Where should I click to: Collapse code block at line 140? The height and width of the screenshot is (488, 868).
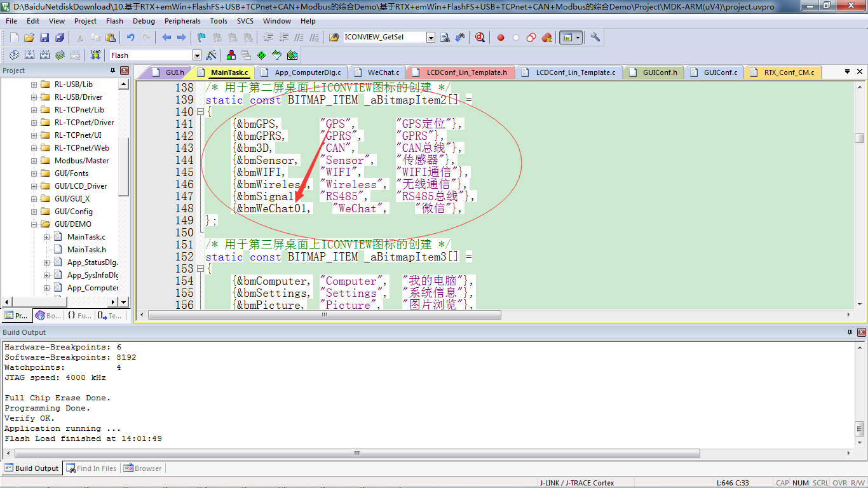tap(200, 112)
